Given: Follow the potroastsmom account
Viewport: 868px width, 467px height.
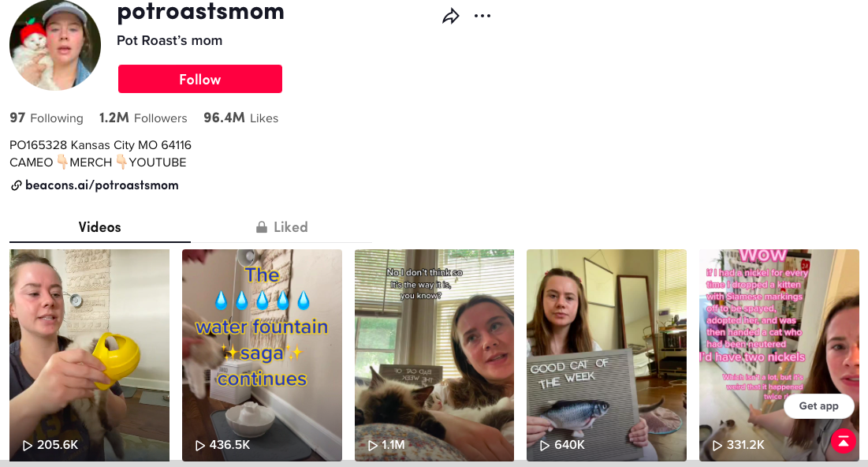Looking at the screenshot, I should (199, 79).
